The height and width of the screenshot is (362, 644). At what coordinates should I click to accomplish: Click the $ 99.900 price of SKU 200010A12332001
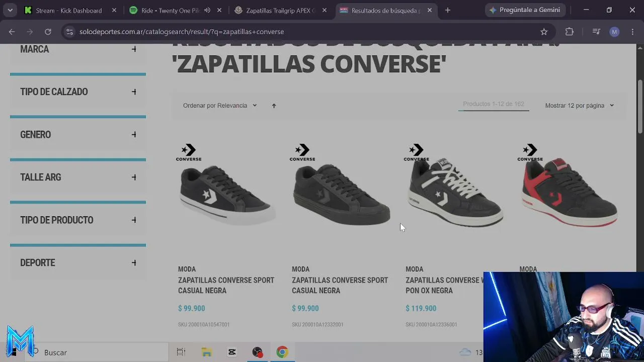tap(305, 308)
